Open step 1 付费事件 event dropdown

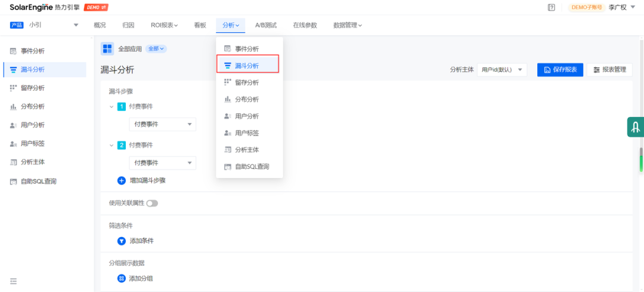click(163, 124)
